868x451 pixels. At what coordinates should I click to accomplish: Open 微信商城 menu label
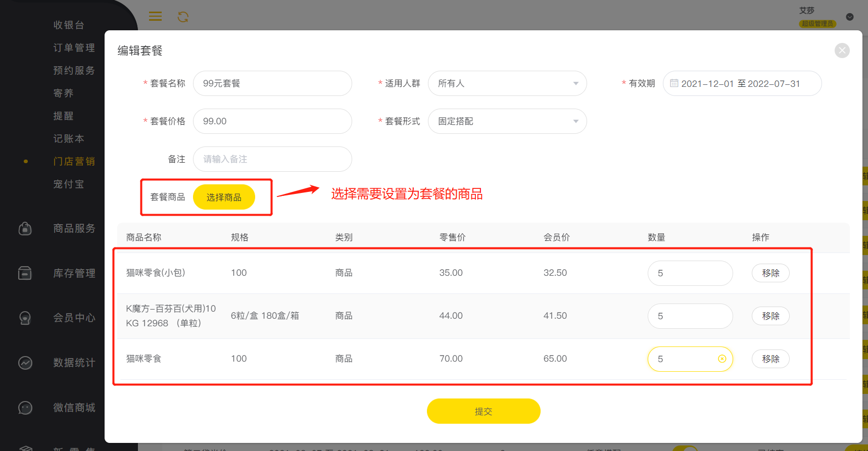pyautogui.click(x=74, y=408)
